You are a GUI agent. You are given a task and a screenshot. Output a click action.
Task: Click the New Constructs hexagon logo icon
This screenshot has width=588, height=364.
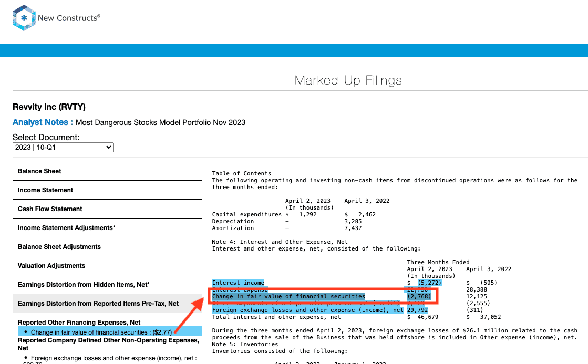[x=24, y=18]
